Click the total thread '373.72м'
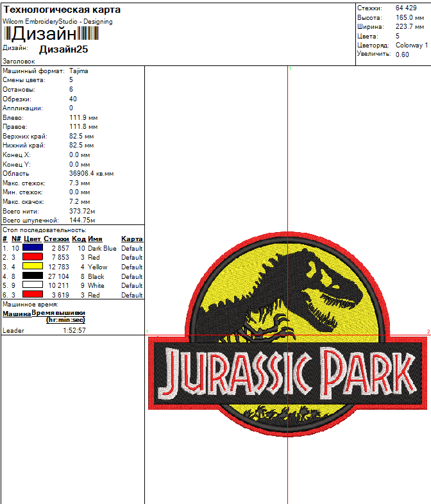Screen dimensions: 431x504 [82, 211]
